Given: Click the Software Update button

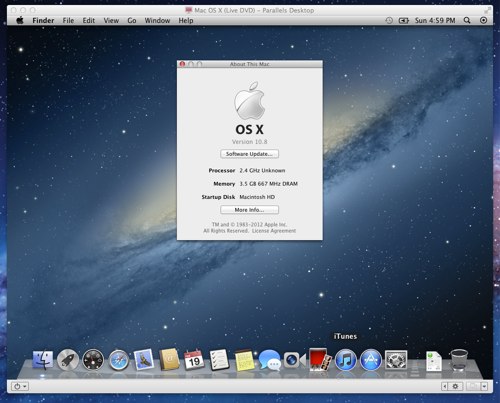Looking at the screenshot, I should coord(250,154).
